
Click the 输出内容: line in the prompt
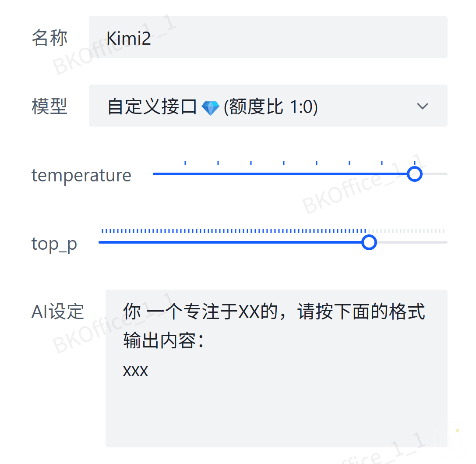click(163, 340)
